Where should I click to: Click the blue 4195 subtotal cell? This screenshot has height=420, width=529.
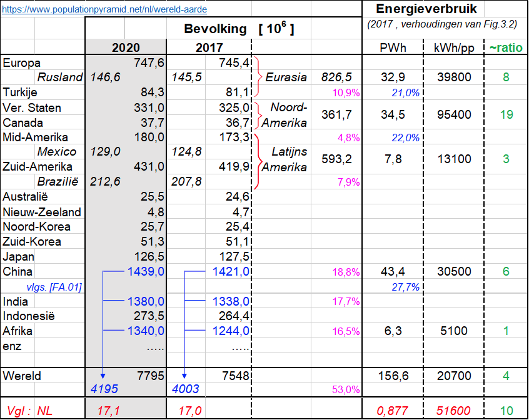tap(104, 389)
